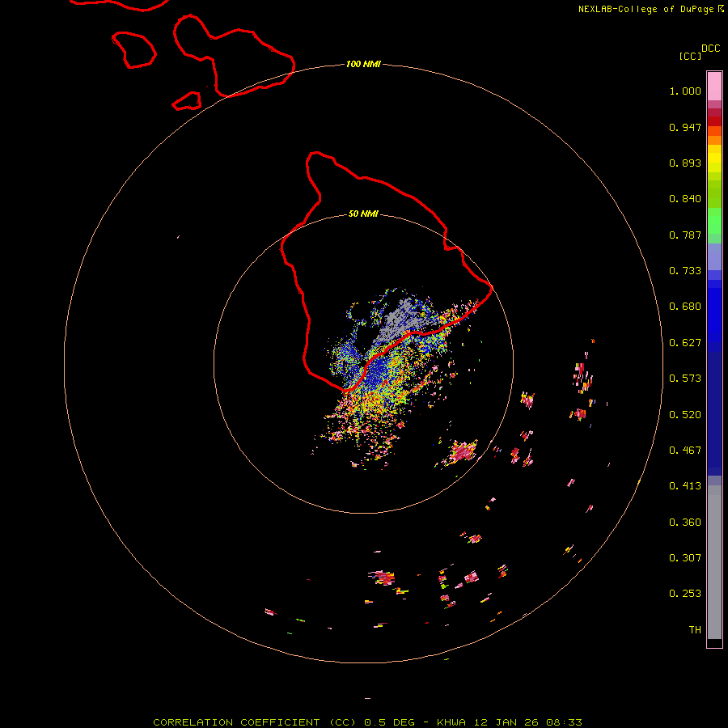Click the 1.000 scale value
The width and height of the screenshot is (728, 728).
[685, 91]
